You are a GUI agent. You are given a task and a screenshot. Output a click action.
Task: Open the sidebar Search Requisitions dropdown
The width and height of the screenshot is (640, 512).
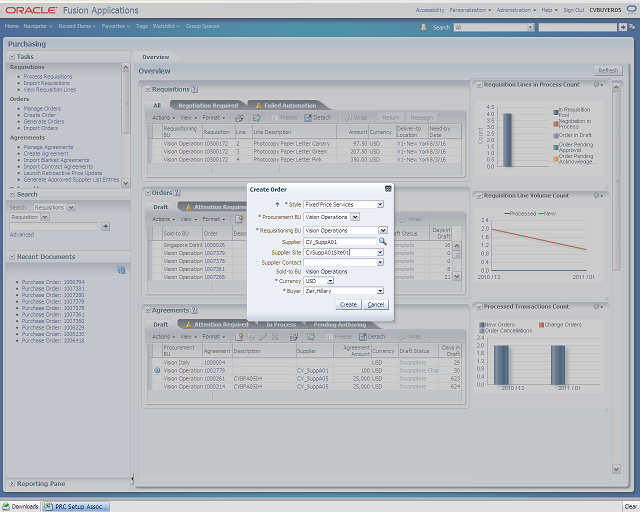tap(71, 207)
